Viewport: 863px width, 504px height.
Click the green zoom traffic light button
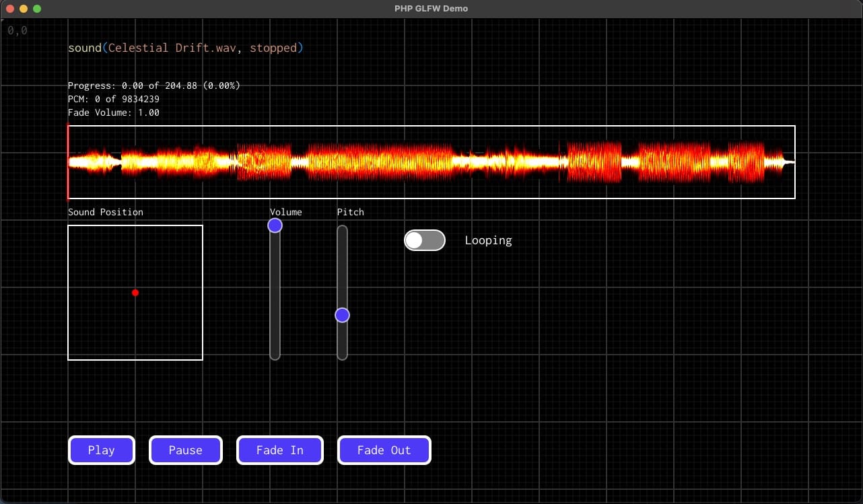37,9
